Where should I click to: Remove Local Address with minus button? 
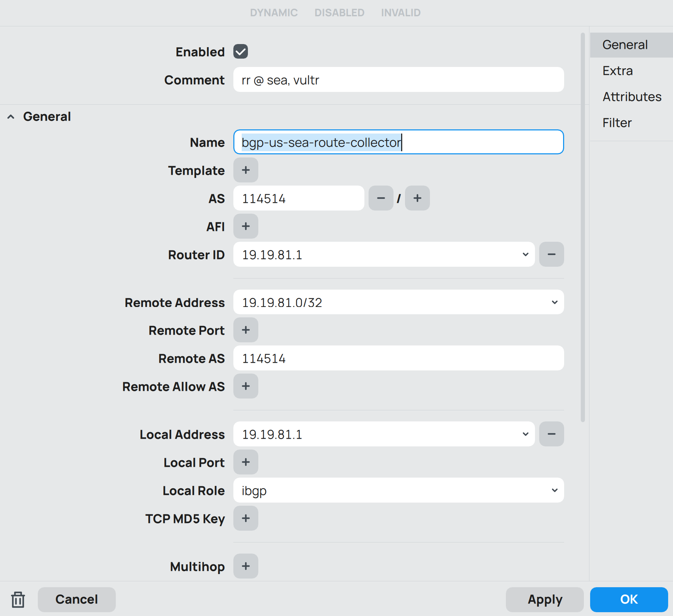pyautogui.click(x=551, y=434)
